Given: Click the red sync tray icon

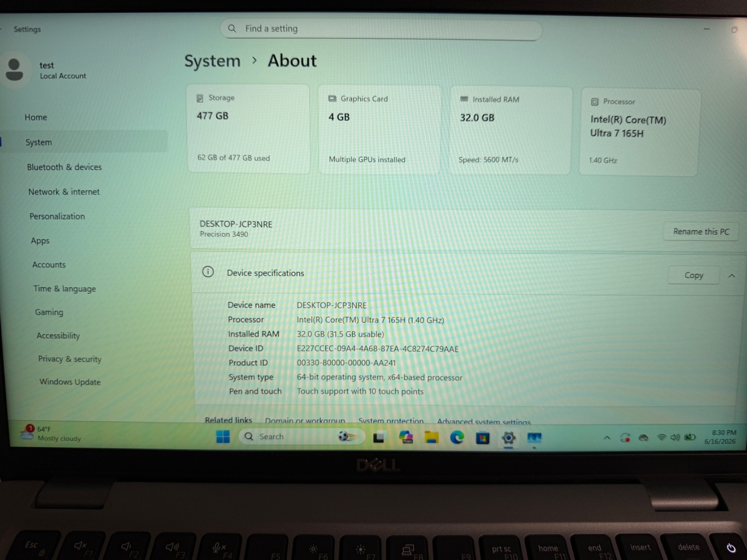Looking at the screenshot, I should click(625, 438).
